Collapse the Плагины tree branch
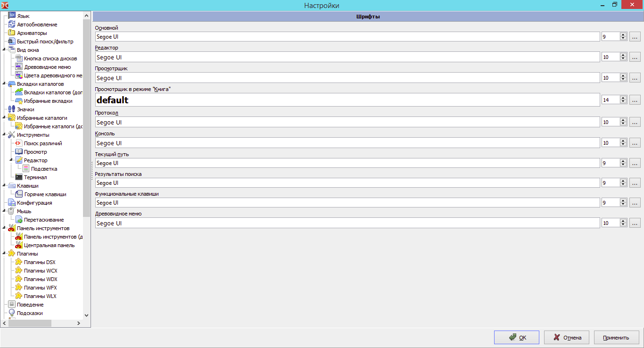The width and height of the screenshot is (644, 348). (x=4, y=253)
